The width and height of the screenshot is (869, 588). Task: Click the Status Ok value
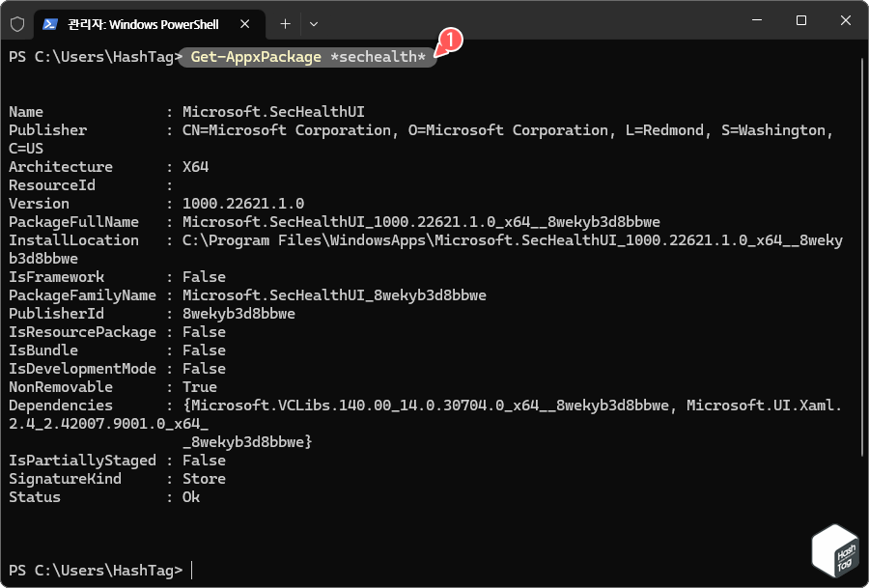tap(191, 496)
